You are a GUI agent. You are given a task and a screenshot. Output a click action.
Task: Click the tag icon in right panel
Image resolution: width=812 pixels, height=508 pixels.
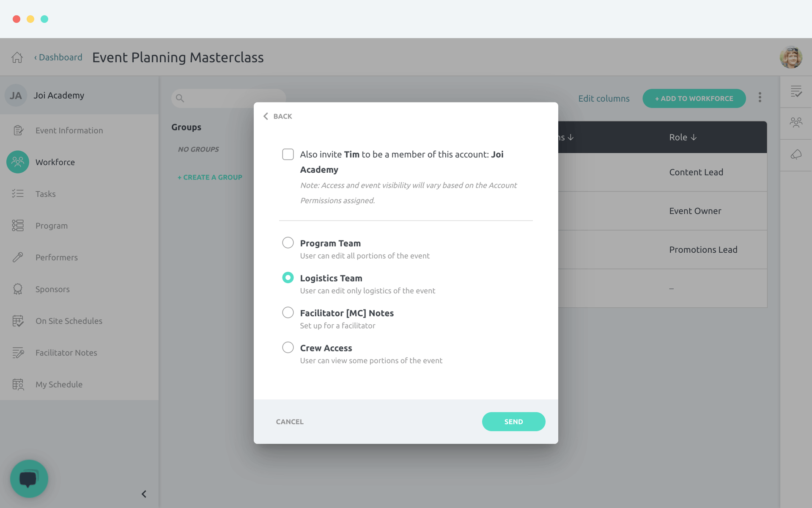click(x=796, y=155)
